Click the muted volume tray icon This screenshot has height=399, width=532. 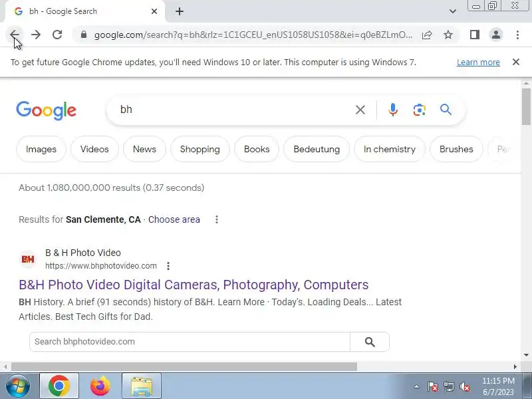tap(464, 386)
